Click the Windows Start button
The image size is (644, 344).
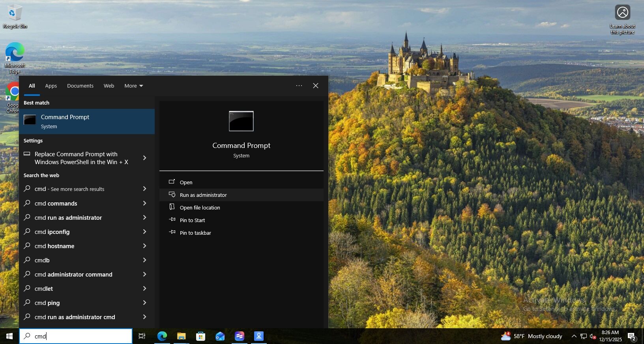(9, 336)
